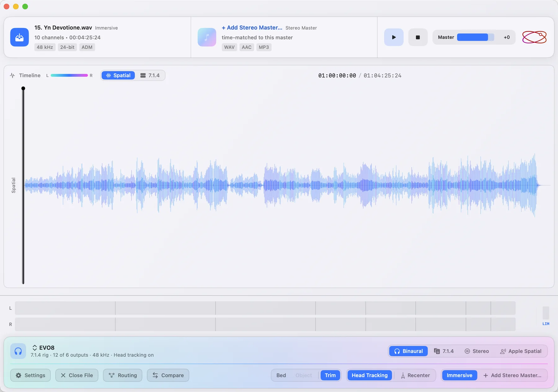This screenshot has width=558, height=392.
Task: Click the 48 kHz badge
Action: [45, 47]
